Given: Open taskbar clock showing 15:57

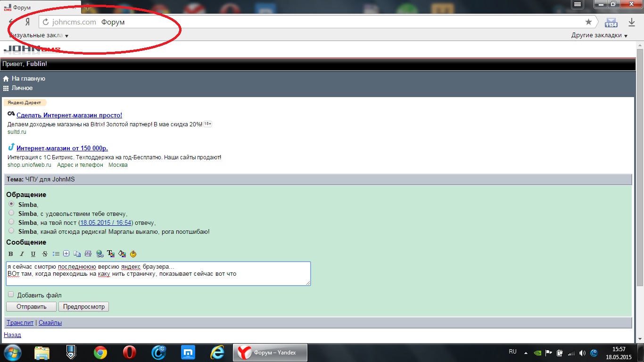Looking at the screenshot, I should (x=619, y=353).
